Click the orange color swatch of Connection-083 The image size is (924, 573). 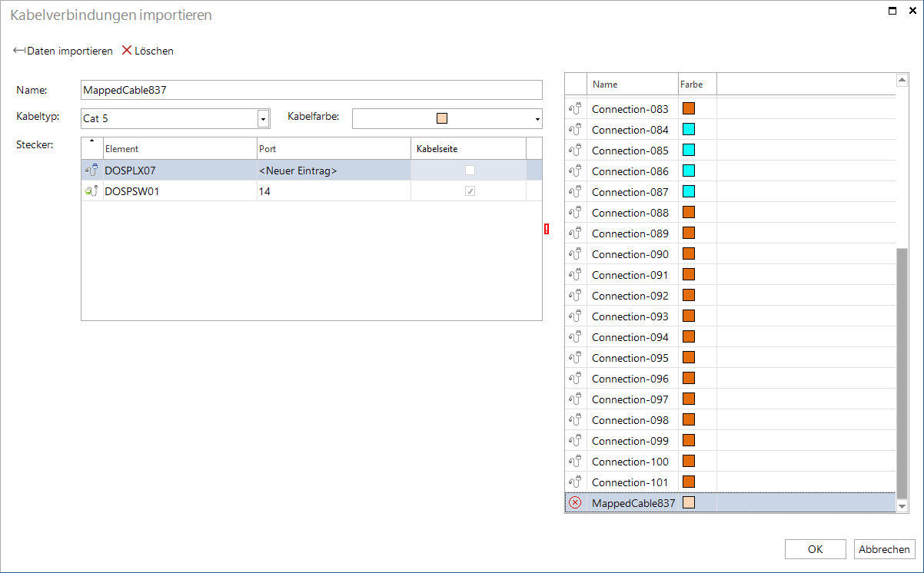click(689, 109)
